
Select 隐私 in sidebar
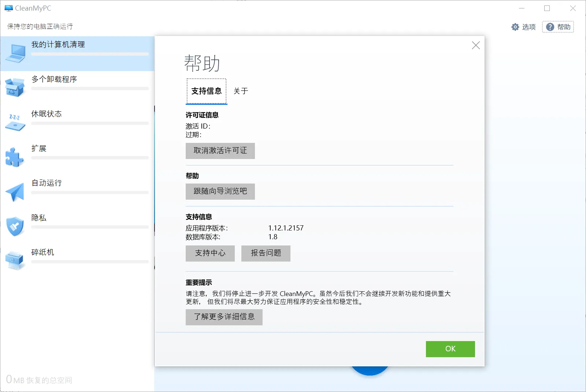77,226
